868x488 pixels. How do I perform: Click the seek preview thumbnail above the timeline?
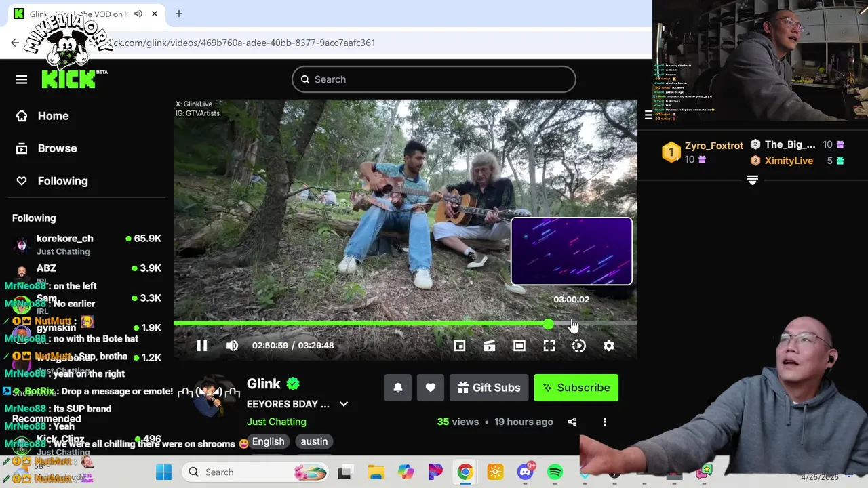(x=572, y=251)
